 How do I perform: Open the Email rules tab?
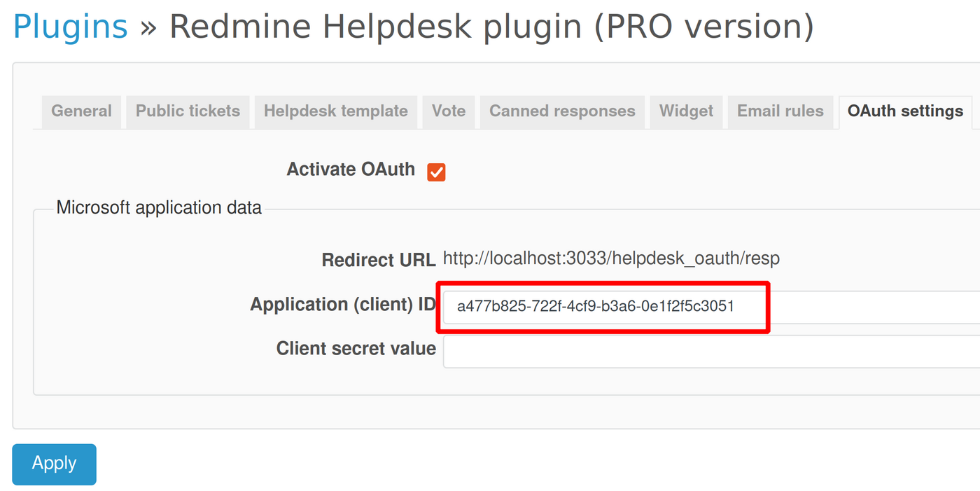click(x=780, y=111)
